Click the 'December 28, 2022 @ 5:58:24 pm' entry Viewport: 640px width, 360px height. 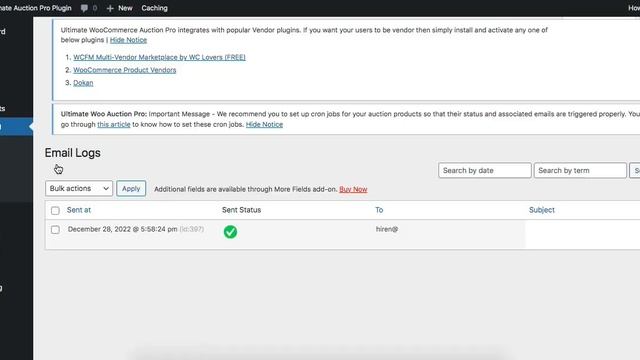(122, 229)
